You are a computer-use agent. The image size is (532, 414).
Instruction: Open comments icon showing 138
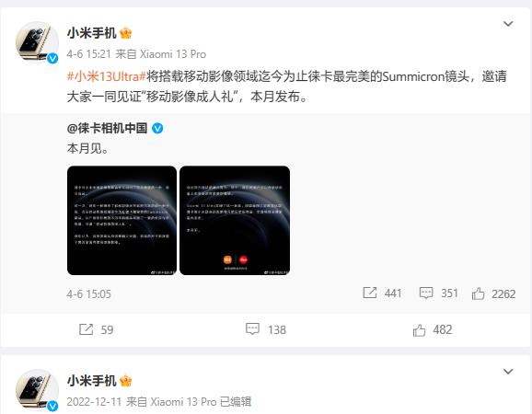coord(252,328)
